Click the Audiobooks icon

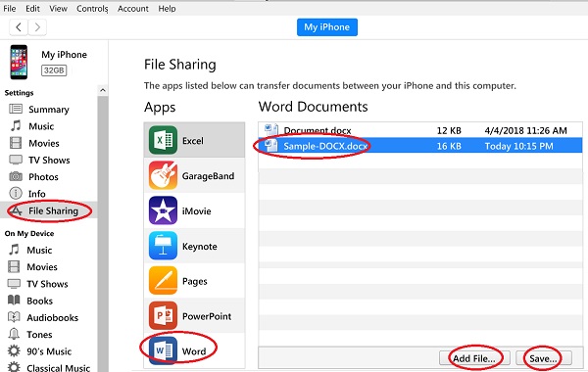14,317
